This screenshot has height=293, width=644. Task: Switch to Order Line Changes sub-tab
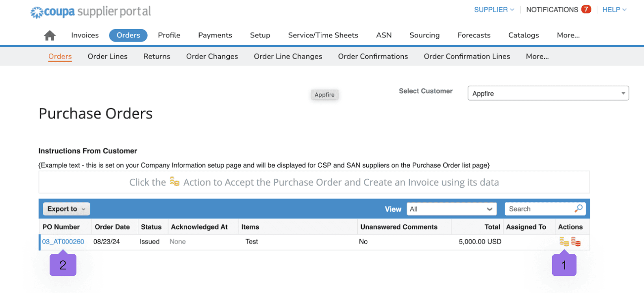coord(288,57)
